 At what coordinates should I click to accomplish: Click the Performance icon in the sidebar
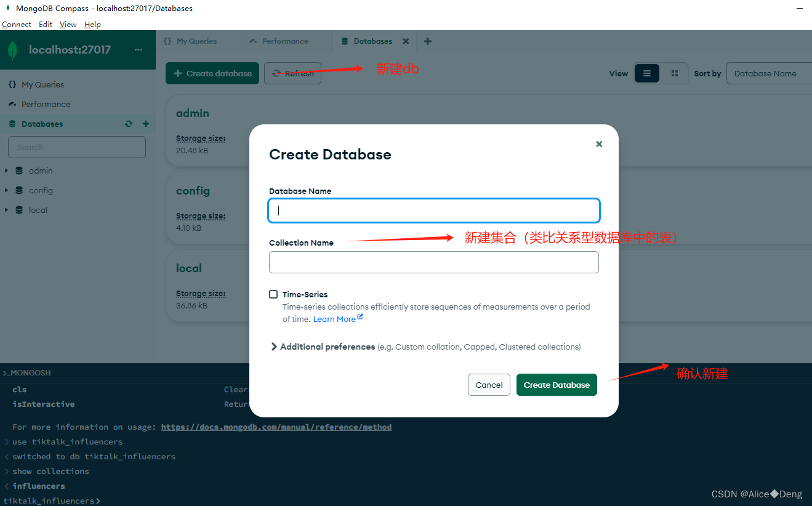pos(11,103)
